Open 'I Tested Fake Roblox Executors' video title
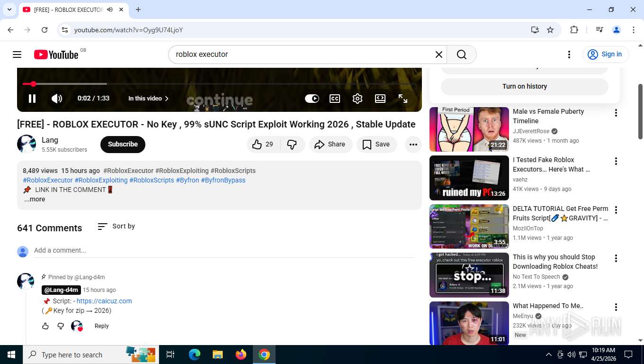 point(552,164)
